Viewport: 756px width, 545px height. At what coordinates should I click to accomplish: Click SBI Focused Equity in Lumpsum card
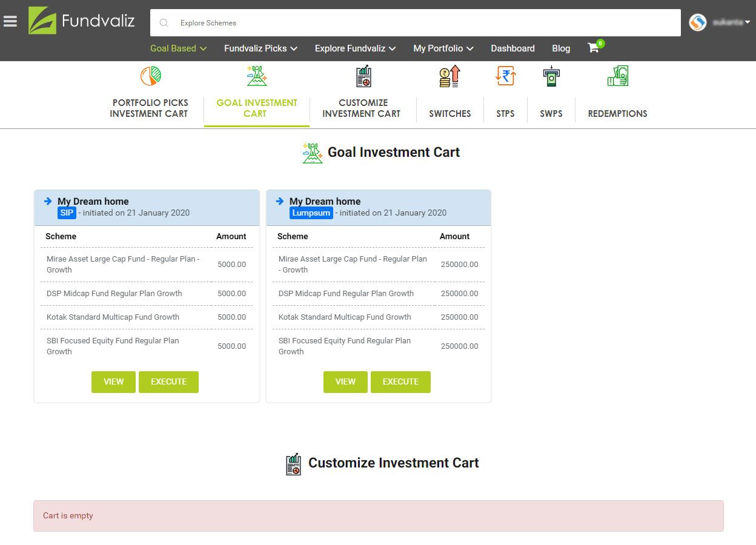(x=345, y=346)
